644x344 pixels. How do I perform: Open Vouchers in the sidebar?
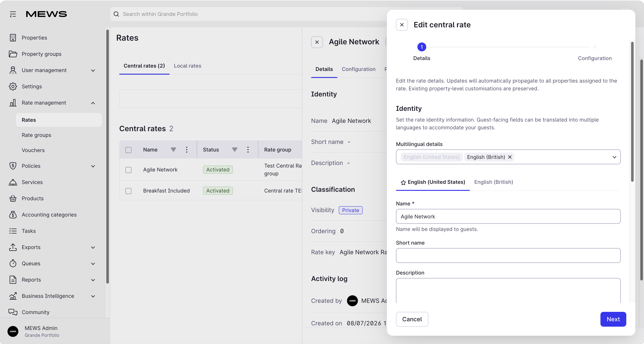pyautogui.click(x=33, y=150)
